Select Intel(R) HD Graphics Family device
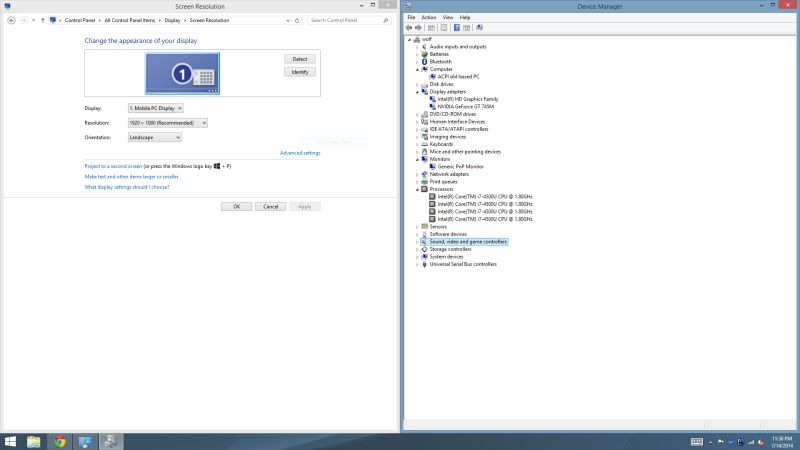Image resolution: width=800 pixels, height=450 pixels. [x=468, y=99]
